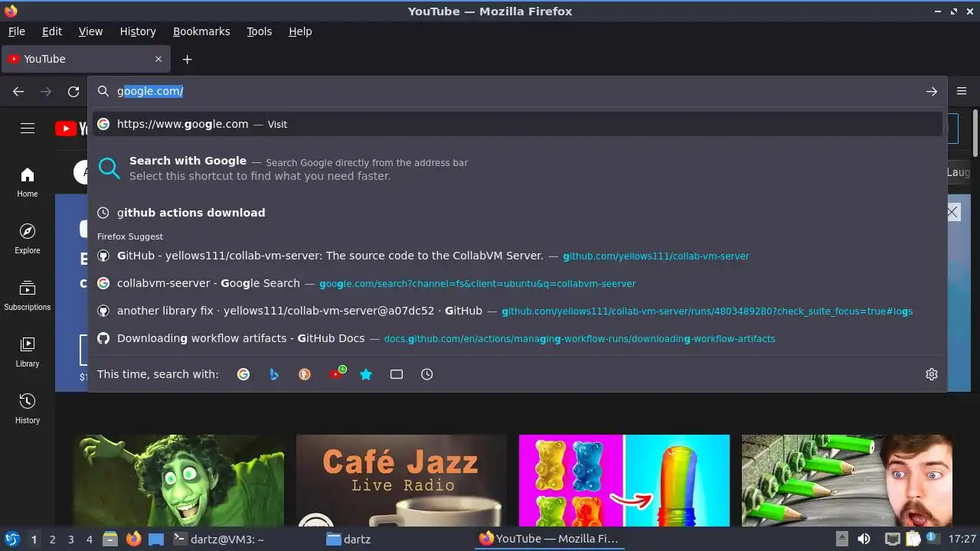This screenshot has width=980, height=551.
Task: Switch to workspace 3 in taskbar
Action: [x=70, y=540]
